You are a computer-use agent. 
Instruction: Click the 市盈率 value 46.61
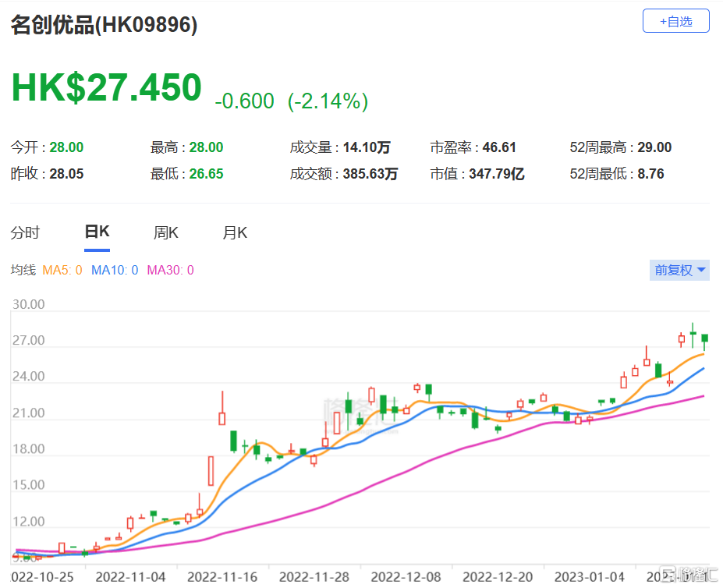click(x=498, y=147)
